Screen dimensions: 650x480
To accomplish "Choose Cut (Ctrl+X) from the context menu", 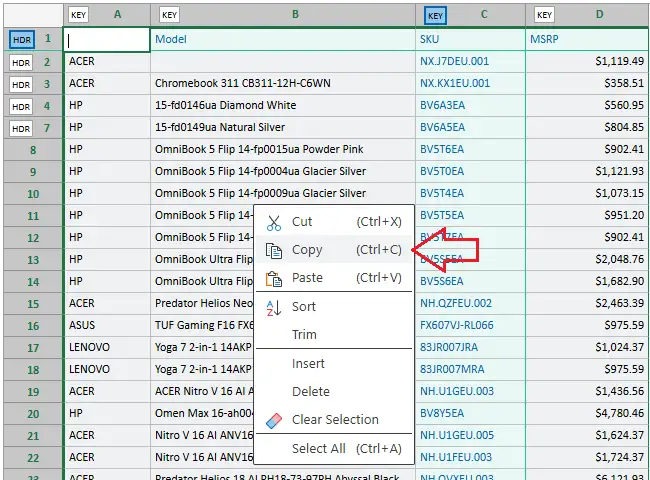I will pyautogui.click(x=334, y=222).
